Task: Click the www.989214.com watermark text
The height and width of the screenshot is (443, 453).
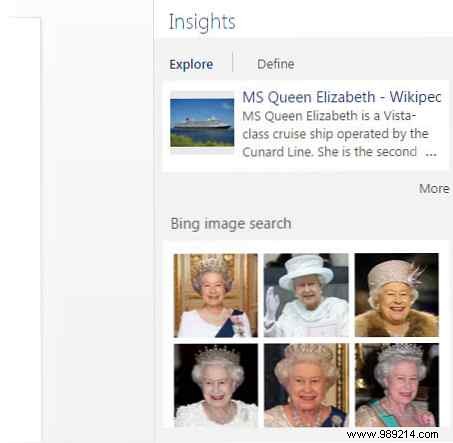Action: [392, 434]
